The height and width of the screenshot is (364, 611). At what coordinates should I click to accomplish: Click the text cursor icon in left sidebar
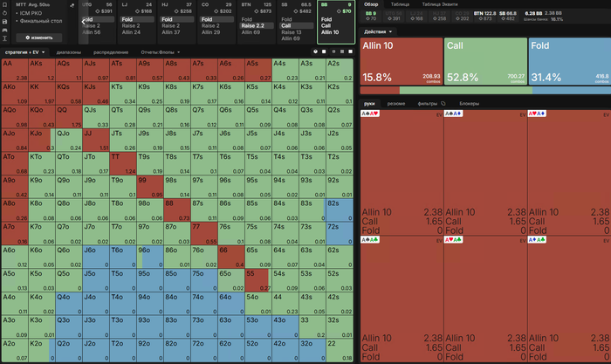(x=4, y=38)
